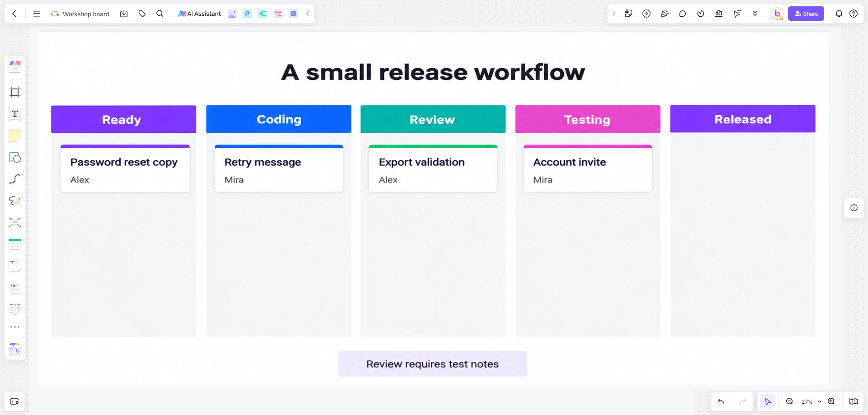
Task: Open the 27% zoom level dropdown
Action: tap(811, 401)
